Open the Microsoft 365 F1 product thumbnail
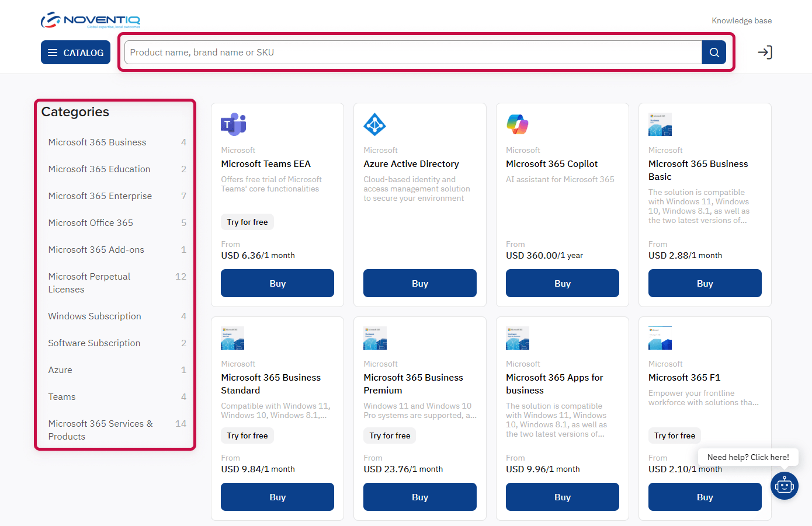Image resolution: width=812 pixels, height=526 pixels. (660, 337)
